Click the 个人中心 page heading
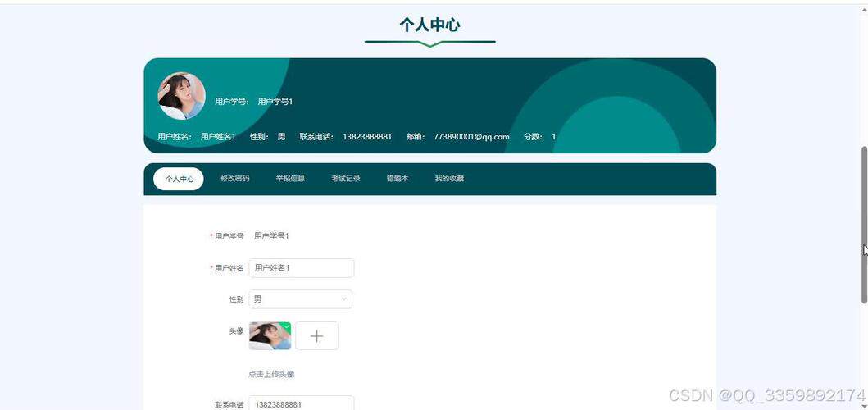The height and width of the screenshot is (410, 868). tap(429, 25)
